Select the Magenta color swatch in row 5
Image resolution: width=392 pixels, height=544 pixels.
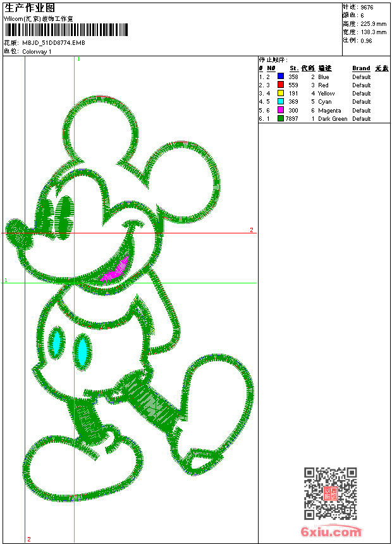click(281, 109)
